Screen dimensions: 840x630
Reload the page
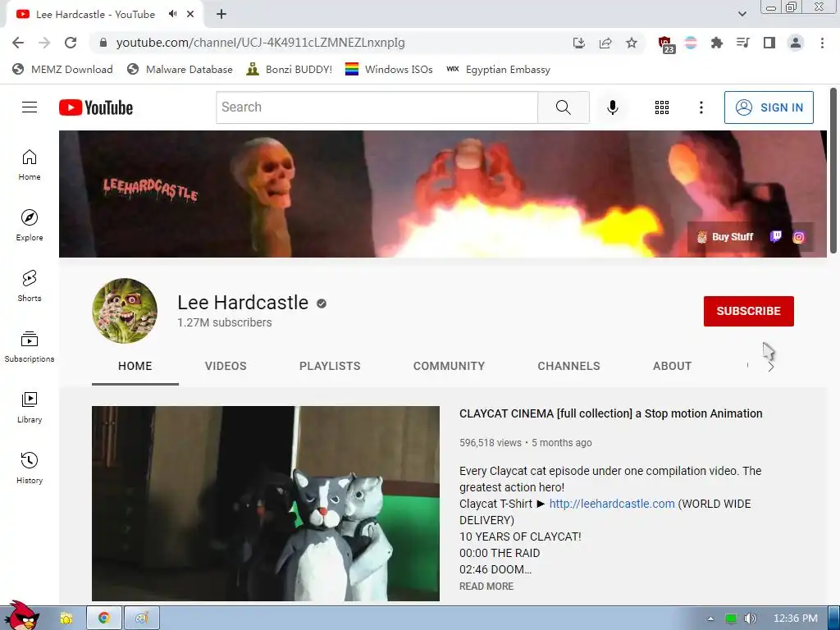click(x=71, y=43)
